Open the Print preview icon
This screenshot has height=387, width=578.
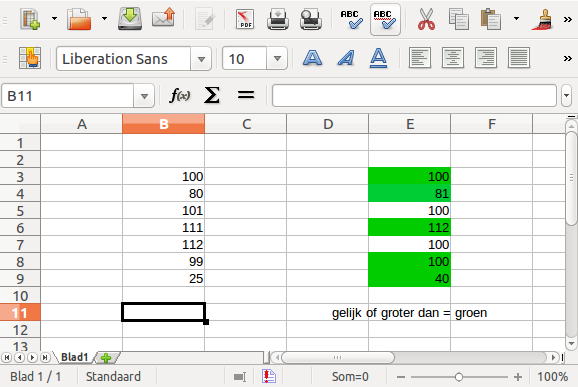tap(310, 19)
